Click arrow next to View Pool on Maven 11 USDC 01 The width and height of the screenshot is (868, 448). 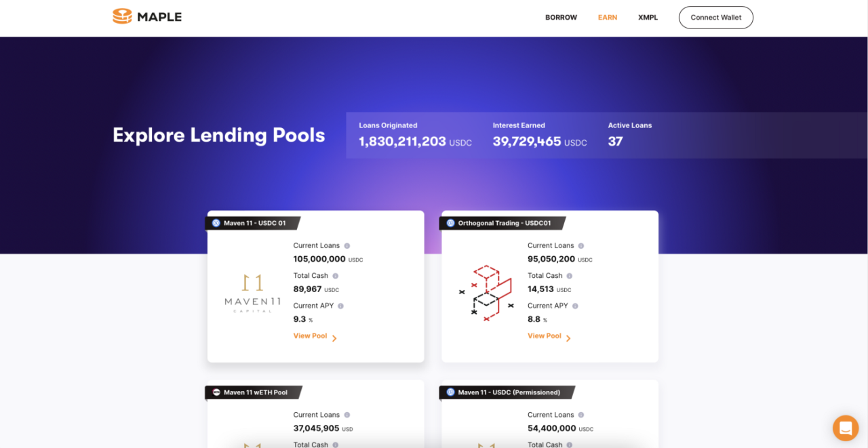point(334,338)
